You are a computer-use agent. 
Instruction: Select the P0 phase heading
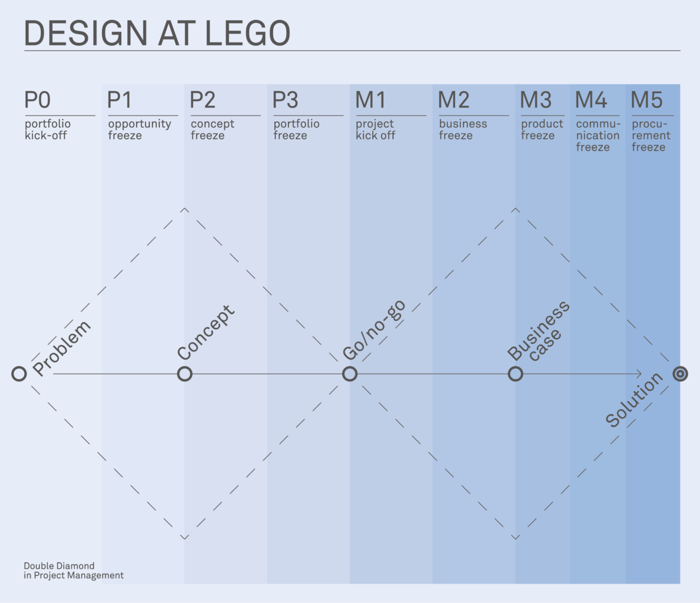point(38,101)
